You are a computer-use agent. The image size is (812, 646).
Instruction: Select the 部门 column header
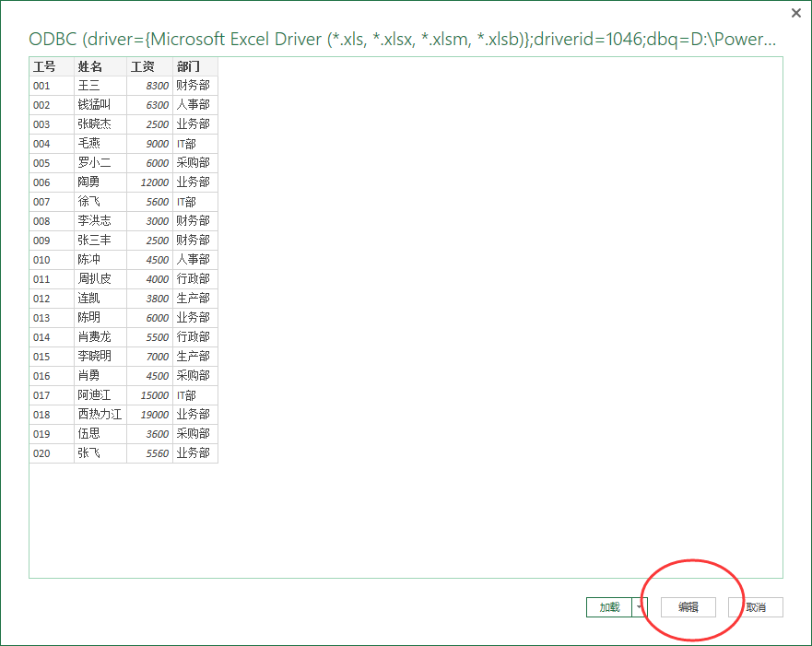(x=194, y=66)
